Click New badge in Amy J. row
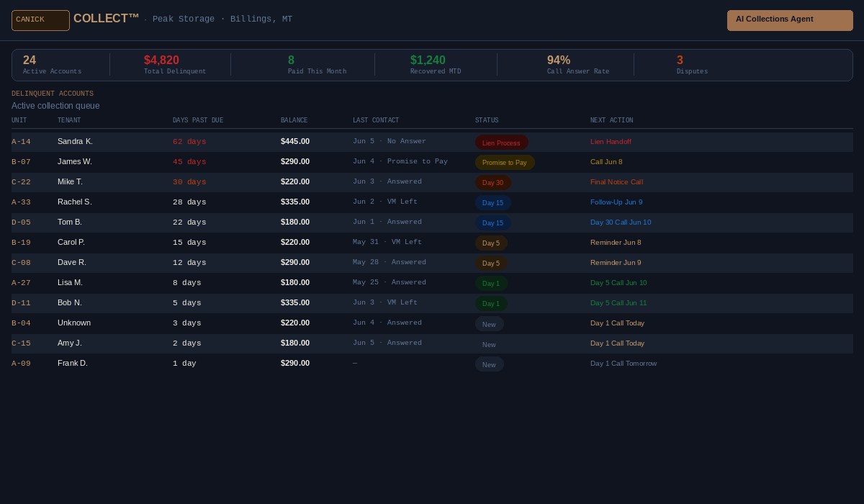The width and height of the screenshot is (864, 504). [x=490, y=344]
